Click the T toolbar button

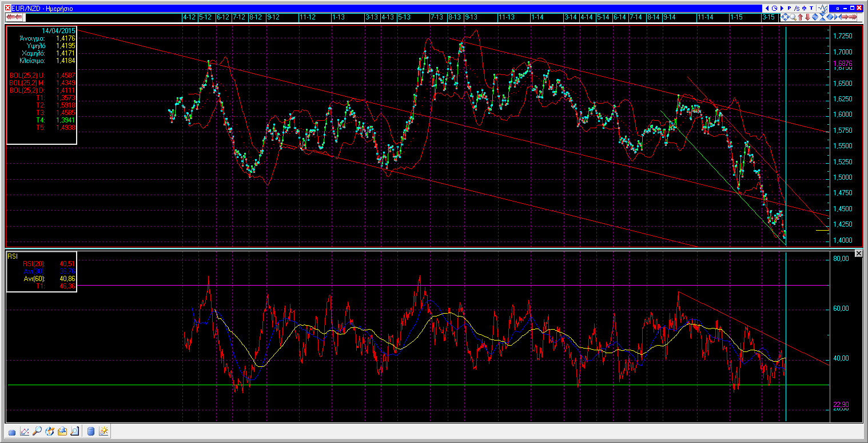click(811, 8)
